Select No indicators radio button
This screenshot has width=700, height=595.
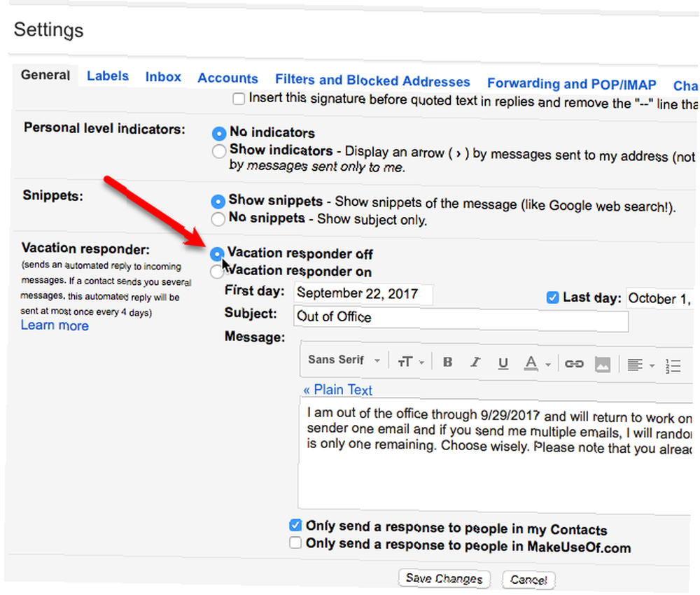pyautogui.click(x=218, y=134)
